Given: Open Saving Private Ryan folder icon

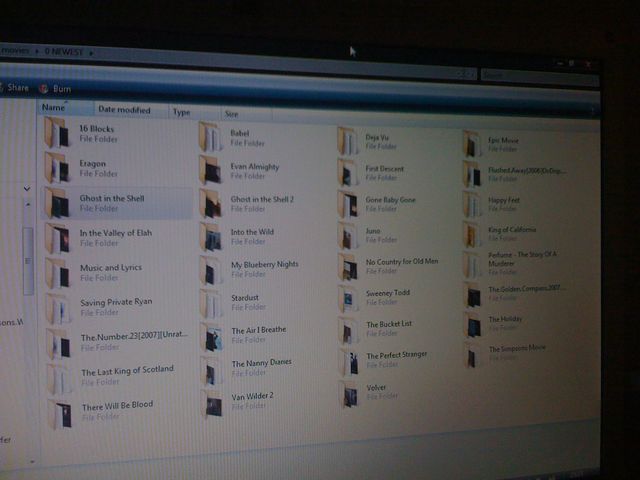Looking at the screenshot, I should tap(58, 308).
